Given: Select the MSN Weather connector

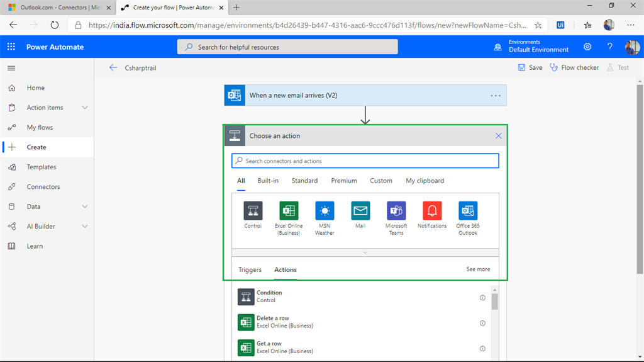Looking at the screenshot, I should [325, 211].
